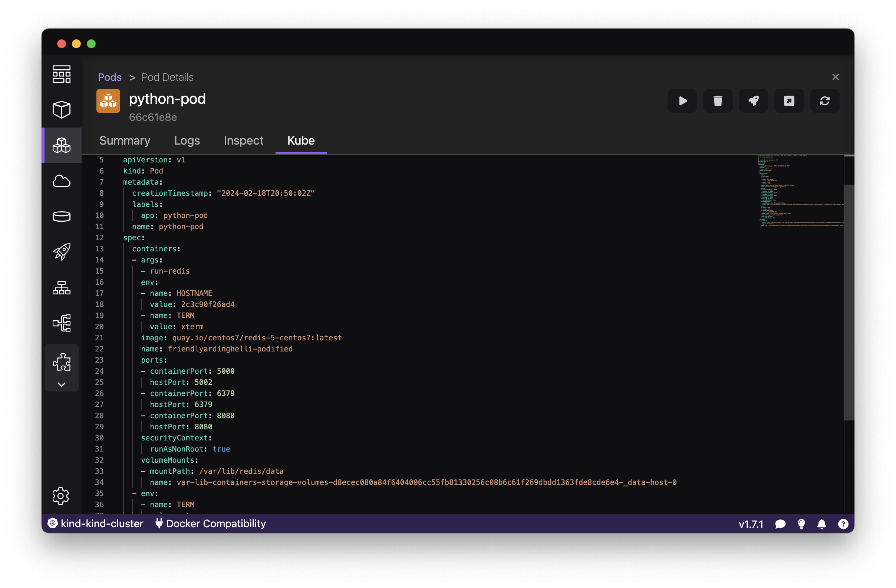The height and width of the screenshot is (588, 896).
Task: Open the Inspect tab
Action: [244, 141]
